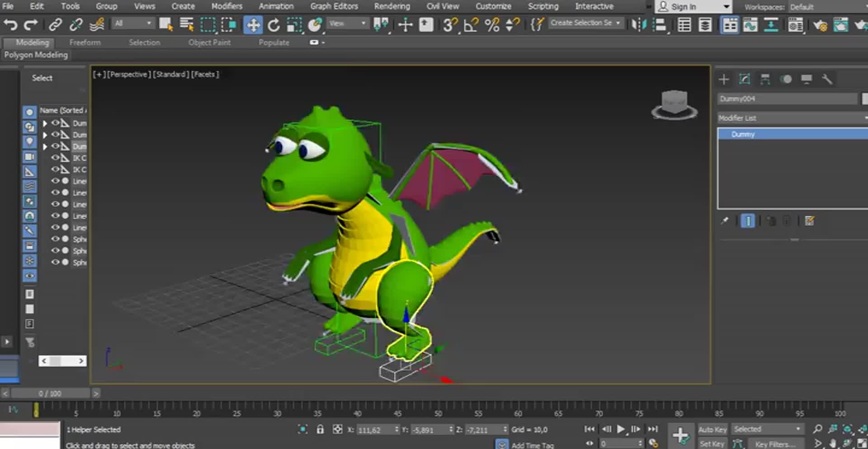Select the Select and Move tool

[x=253, y=25]
